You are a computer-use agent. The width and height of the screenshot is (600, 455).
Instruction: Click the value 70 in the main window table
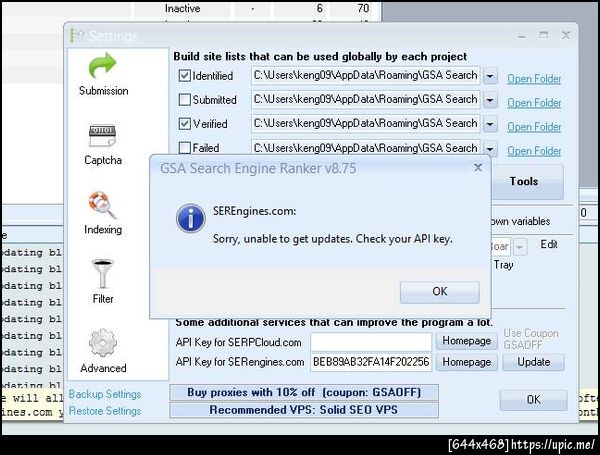[363, 8]
